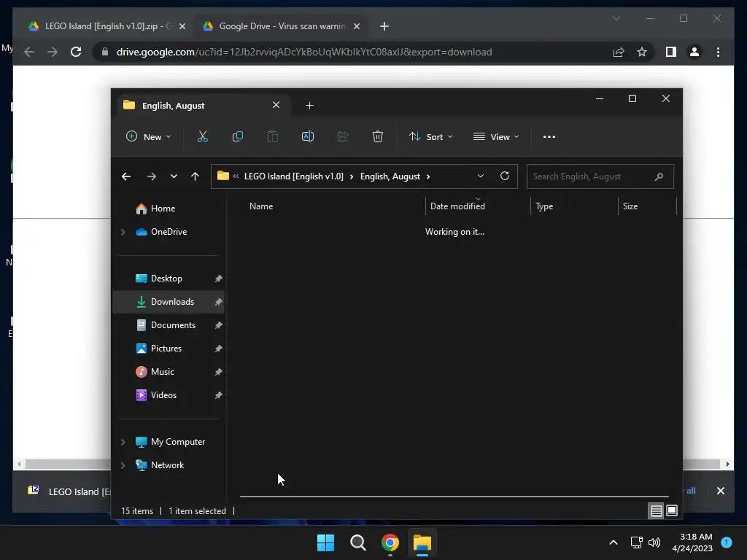The width and height of the screenshot is (747, 560).
Task: Open Windows Start menu
Action: (326, 542)
